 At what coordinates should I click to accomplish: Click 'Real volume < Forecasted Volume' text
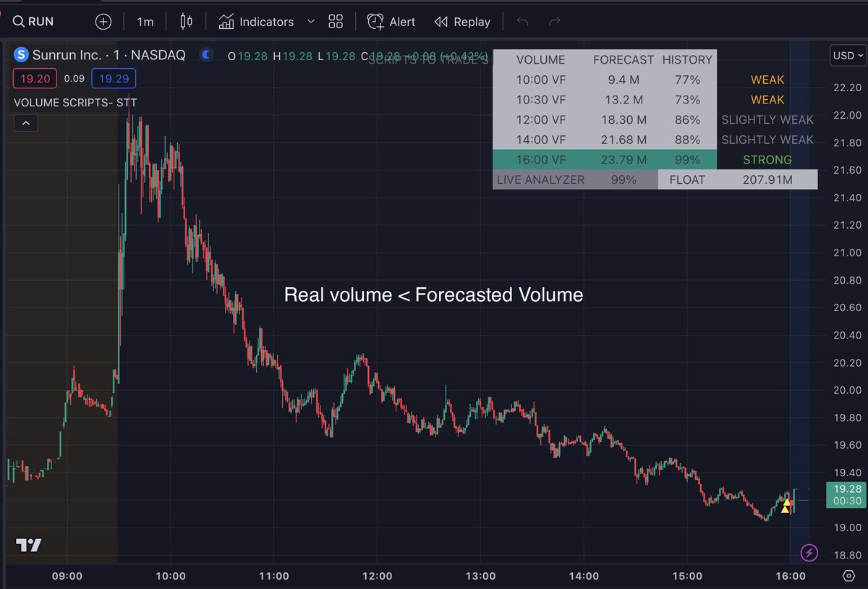coord(433,294)
